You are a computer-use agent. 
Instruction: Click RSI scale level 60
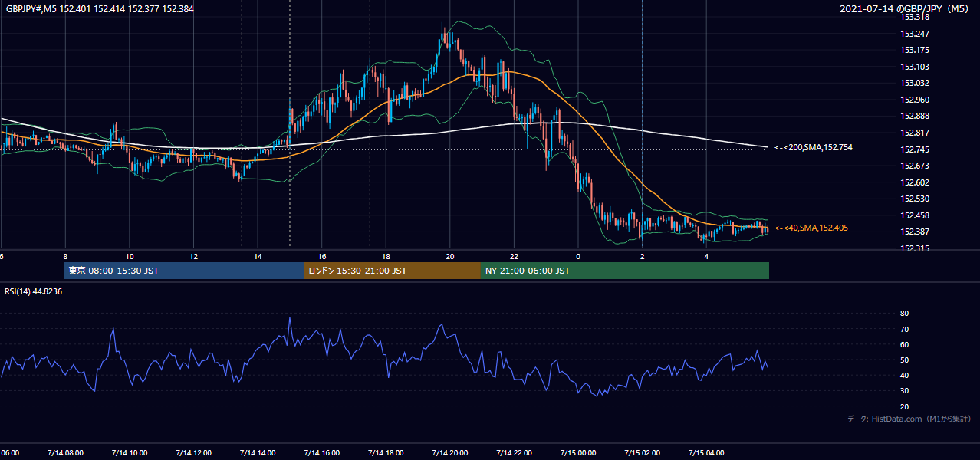(x=904, y=344)
